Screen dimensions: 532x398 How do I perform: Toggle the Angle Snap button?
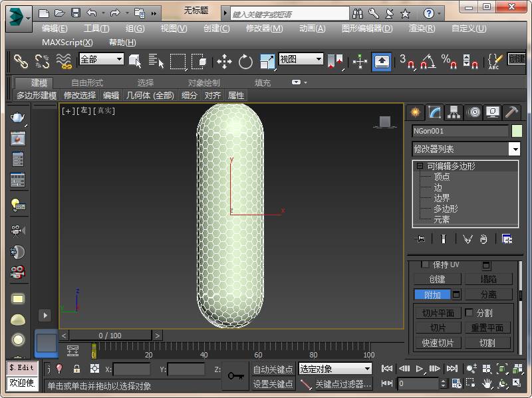pyautogui.click(x=428, y=62)
